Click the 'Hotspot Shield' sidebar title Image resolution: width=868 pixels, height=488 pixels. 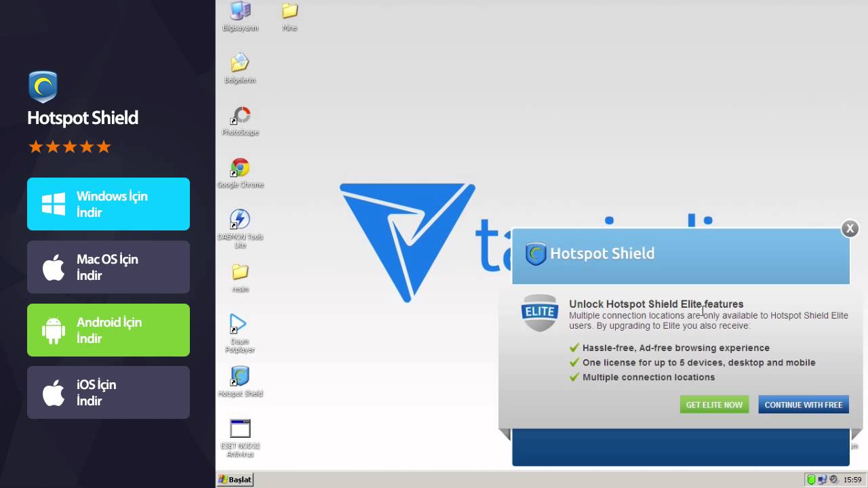83,118
